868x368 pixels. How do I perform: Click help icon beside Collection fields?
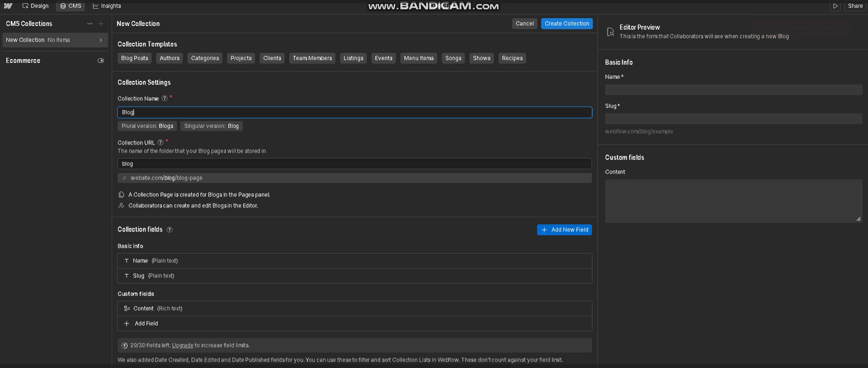click(x=170, y=229)
